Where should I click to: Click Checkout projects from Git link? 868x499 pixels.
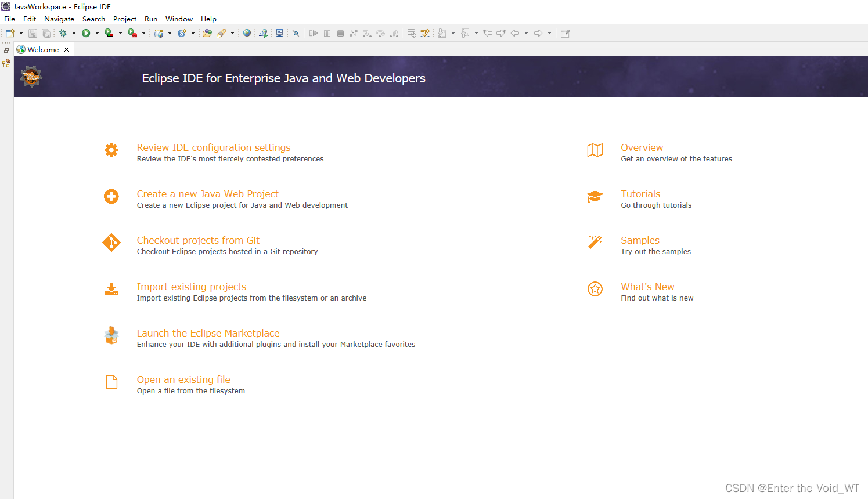198,240
